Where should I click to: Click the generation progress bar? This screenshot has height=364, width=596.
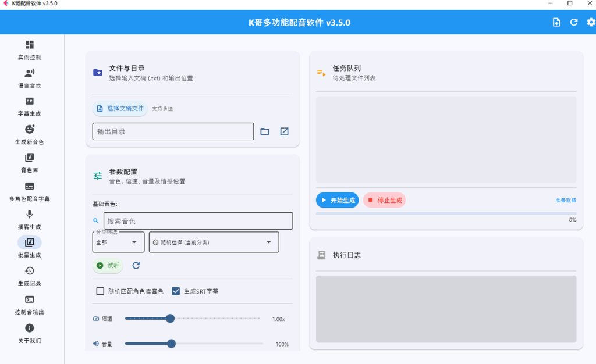click(x=446, y=213)
